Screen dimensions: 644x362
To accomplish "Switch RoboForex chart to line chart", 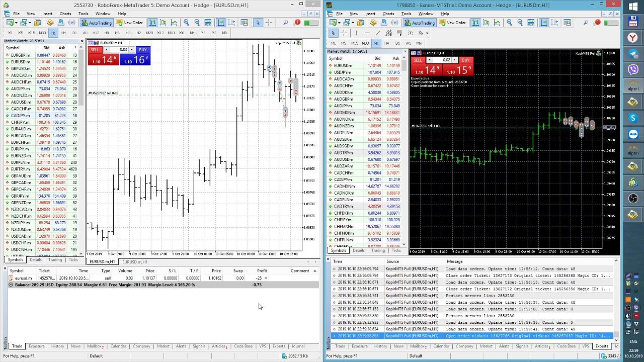I will 174,23.
